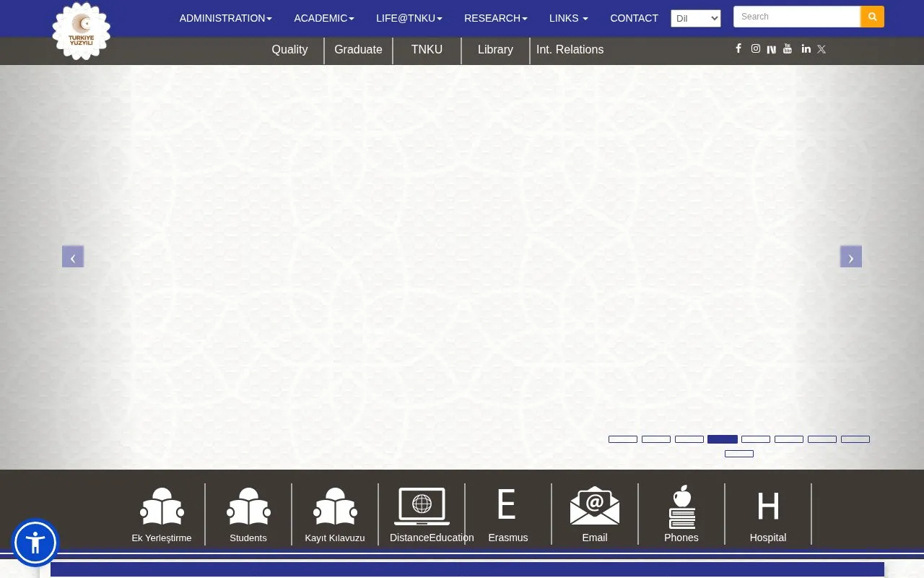Show the previous slide with left arrow
This screenshot has height=578, width=924.
[73, 256]
